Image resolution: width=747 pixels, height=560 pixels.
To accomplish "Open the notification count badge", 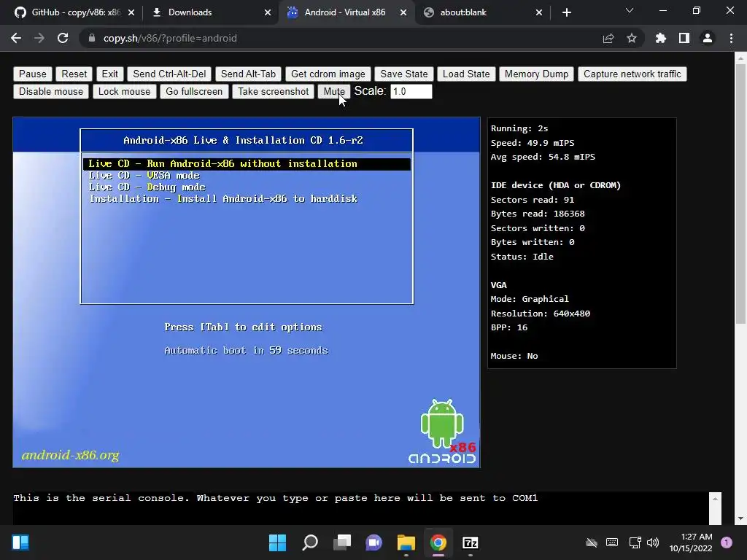I will coord(727,542).
